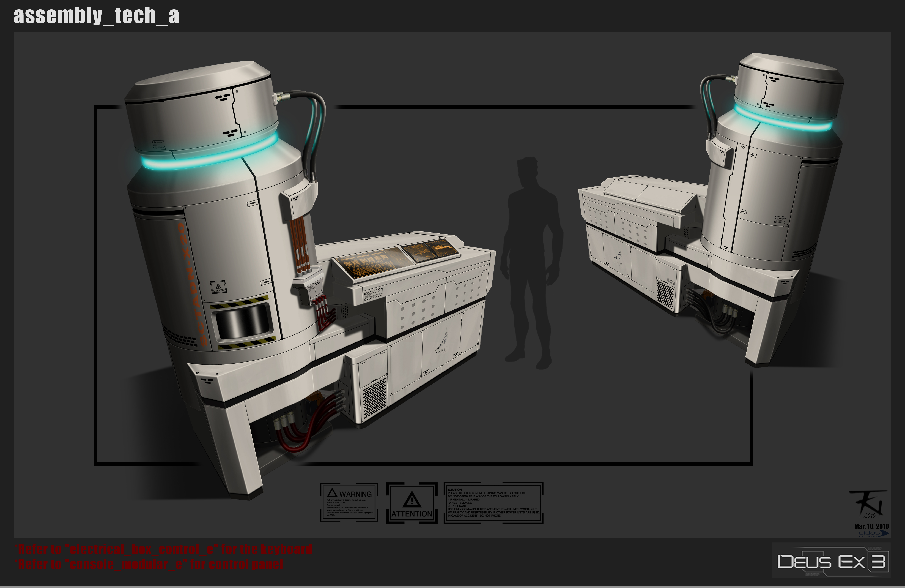The width and height of the screenshot is (905, 588).
Task: Click the ATTENTION triangle warning label
Action: [412, 503]
